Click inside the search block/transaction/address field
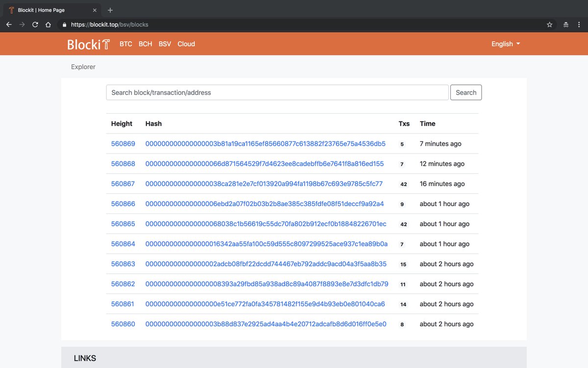 (x=277, y=92)
